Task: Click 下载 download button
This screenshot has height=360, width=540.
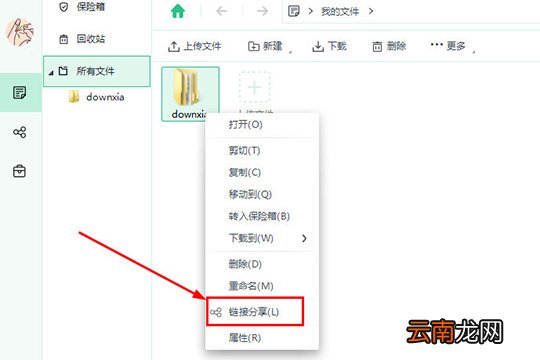Action: click(329, 46)
